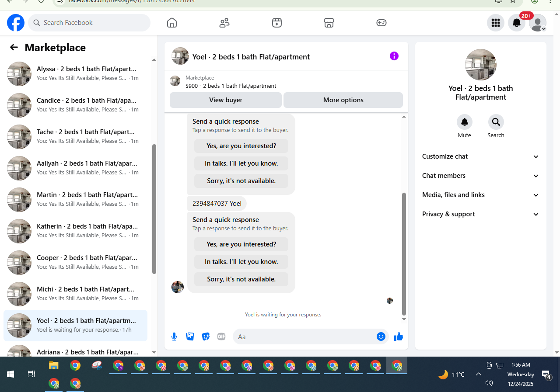This screenshot has width=560, height=392.
Task: Click the taskbar volume speaker icon
Action: tap(489, 383)
